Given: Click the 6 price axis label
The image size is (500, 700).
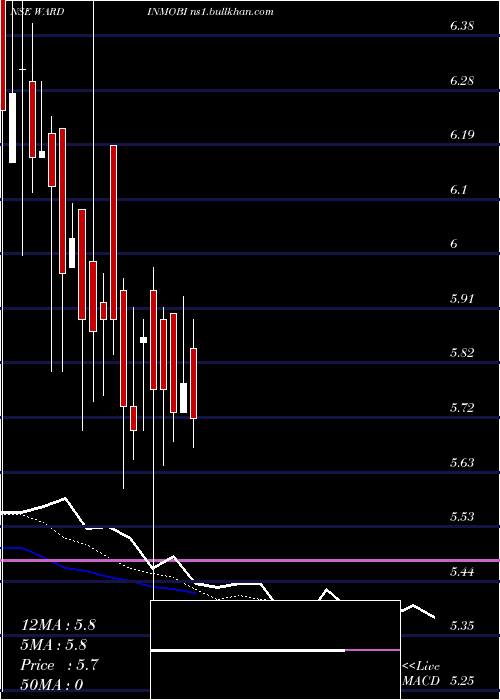Looking at the screenshot, I should tap(454, 244).
